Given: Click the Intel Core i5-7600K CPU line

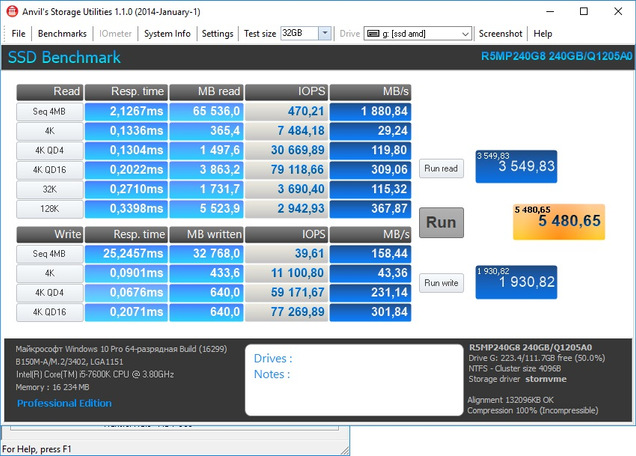Looking at the screenshot, I should point(95,374).
